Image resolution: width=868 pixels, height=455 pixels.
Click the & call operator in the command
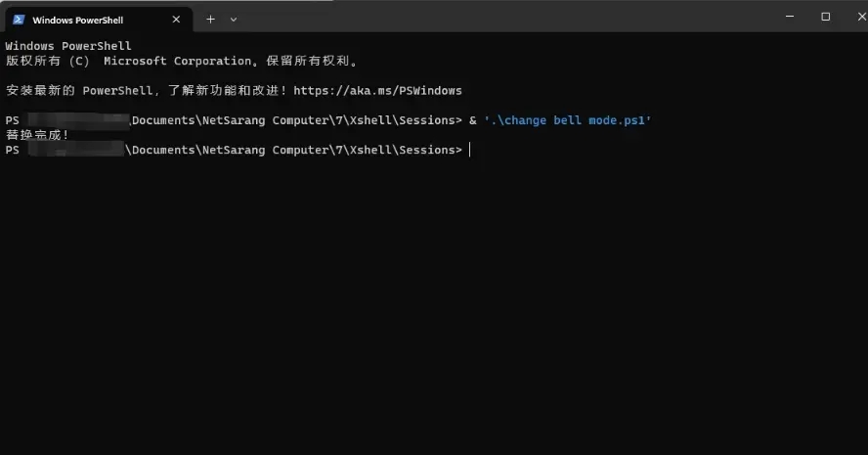pos(473,120)
